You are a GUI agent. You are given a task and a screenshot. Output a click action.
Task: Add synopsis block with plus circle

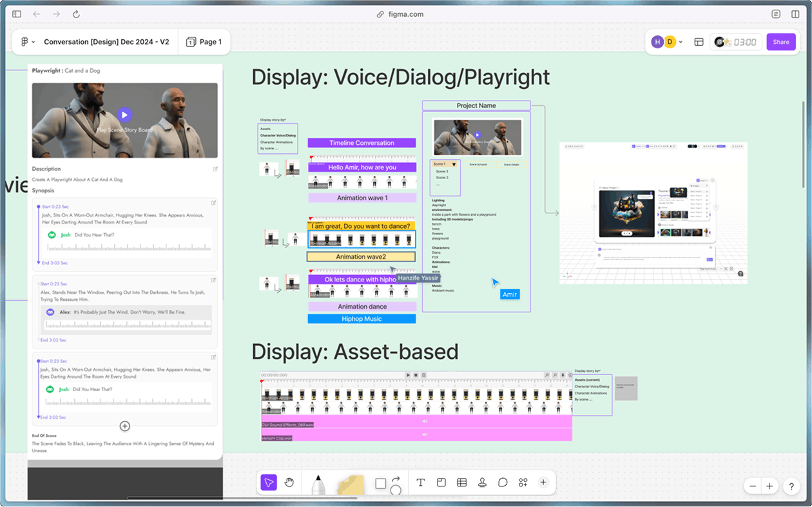[x=125, y=426]
